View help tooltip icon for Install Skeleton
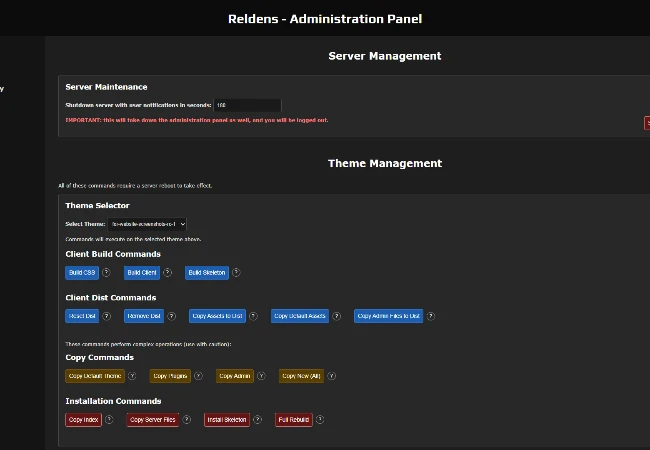The width and height of the screenshot is (650, 450). [257, 419]
